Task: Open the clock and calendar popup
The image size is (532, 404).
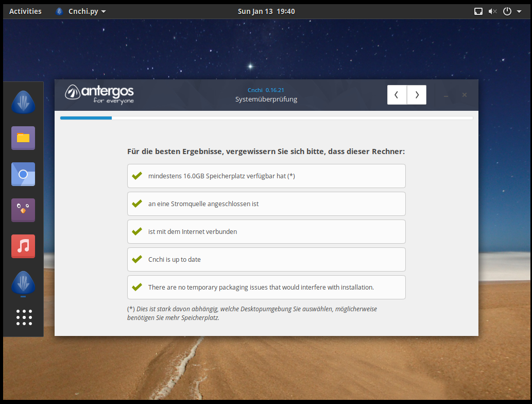Action: (266, 11)
